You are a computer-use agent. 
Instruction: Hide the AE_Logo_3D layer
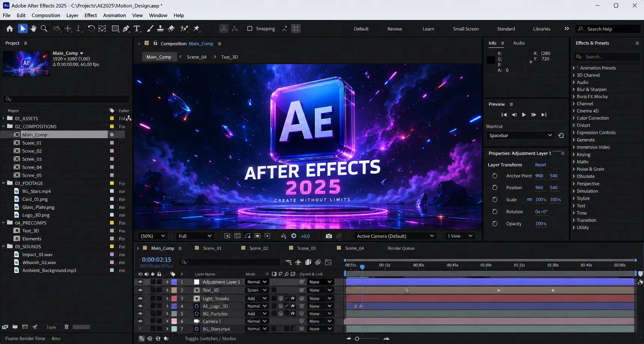click(140, 306)
